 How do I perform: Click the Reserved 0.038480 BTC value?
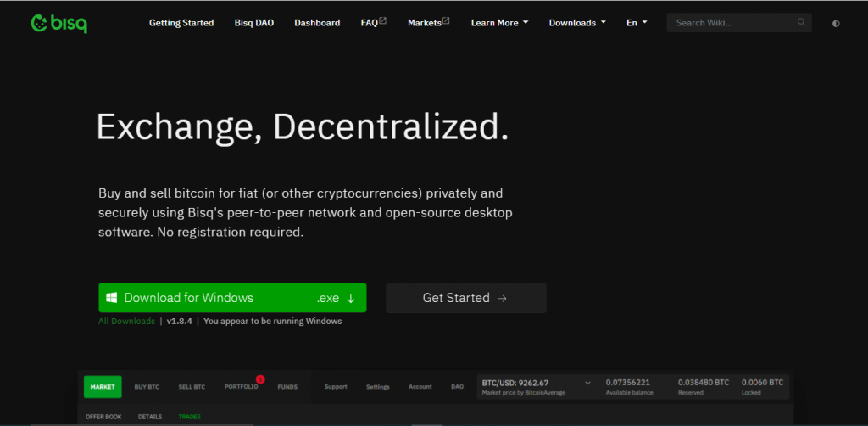(704, 382)
